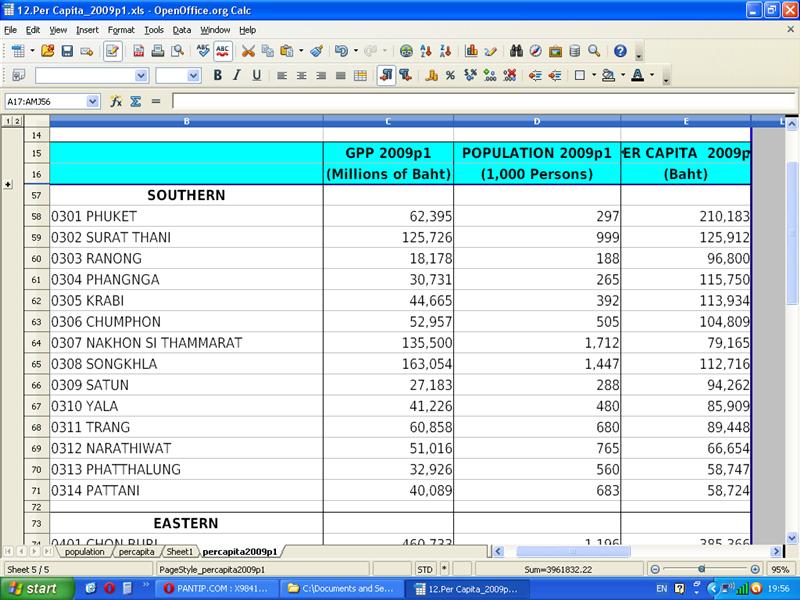
Task: Open Data Sources
Action: 574,51
